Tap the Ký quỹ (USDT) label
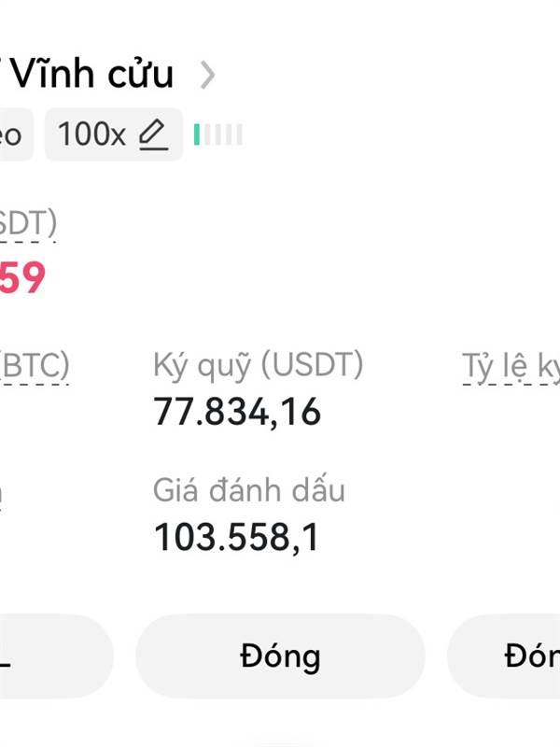This screenshot has width=560, height=747. tap(258, 366)
